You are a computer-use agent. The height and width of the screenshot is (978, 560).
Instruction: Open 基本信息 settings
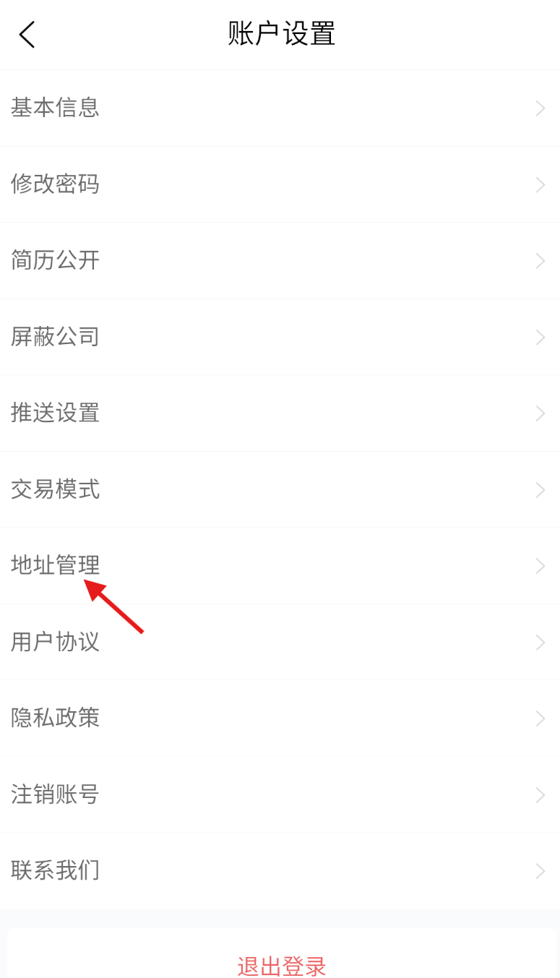click(280, 108)
